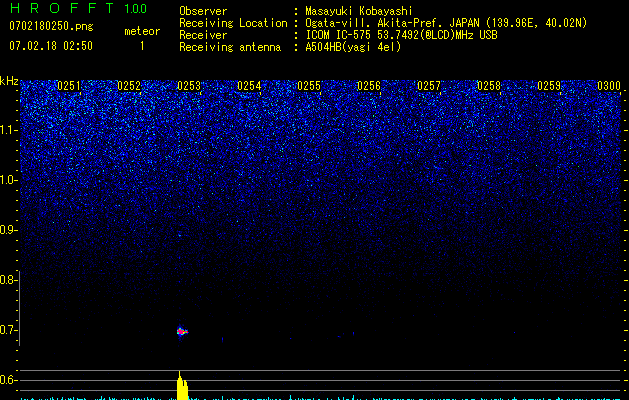
Task: Click the yellow signal strength peak
Action: coord(182,386)
